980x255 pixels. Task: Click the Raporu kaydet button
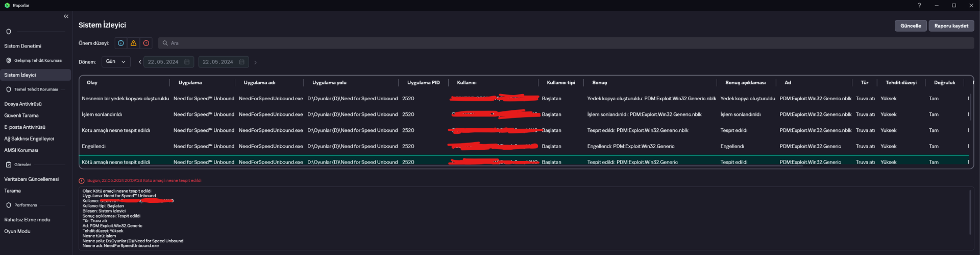[x=951, y=26]
